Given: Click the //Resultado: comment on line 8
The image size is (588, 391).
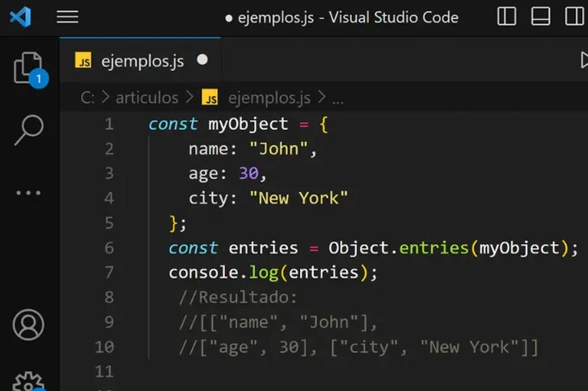Looking at the screenshot, I should coord(238,298).
